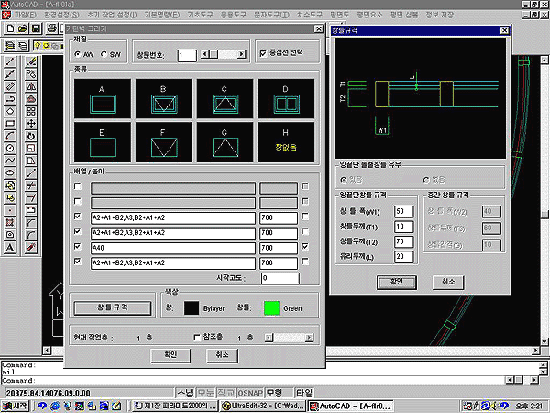Click the Explode tool icon
This screenshot has width=550, height=413.
click(31, 247)
